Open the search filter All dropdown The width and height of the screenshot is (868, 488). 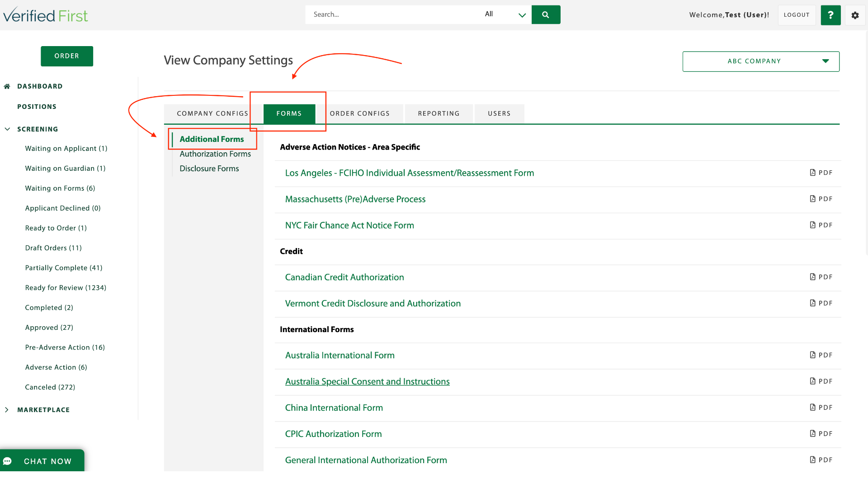tap(505, 14)
